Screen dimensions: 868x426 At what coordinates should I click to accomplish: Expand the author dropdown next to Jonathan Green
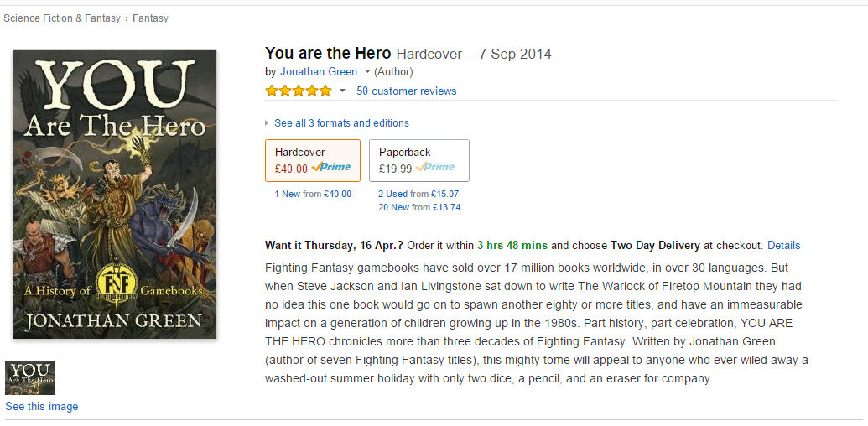point(367,71)
